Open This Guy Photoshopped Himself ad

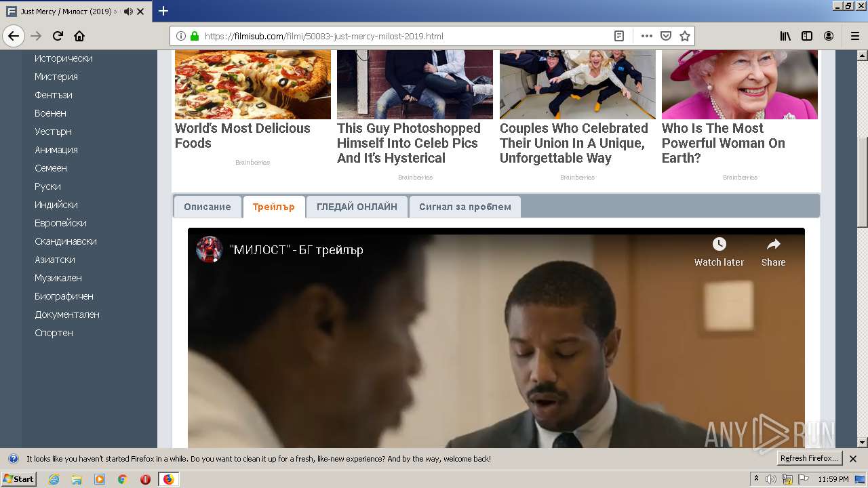(409, 143)
